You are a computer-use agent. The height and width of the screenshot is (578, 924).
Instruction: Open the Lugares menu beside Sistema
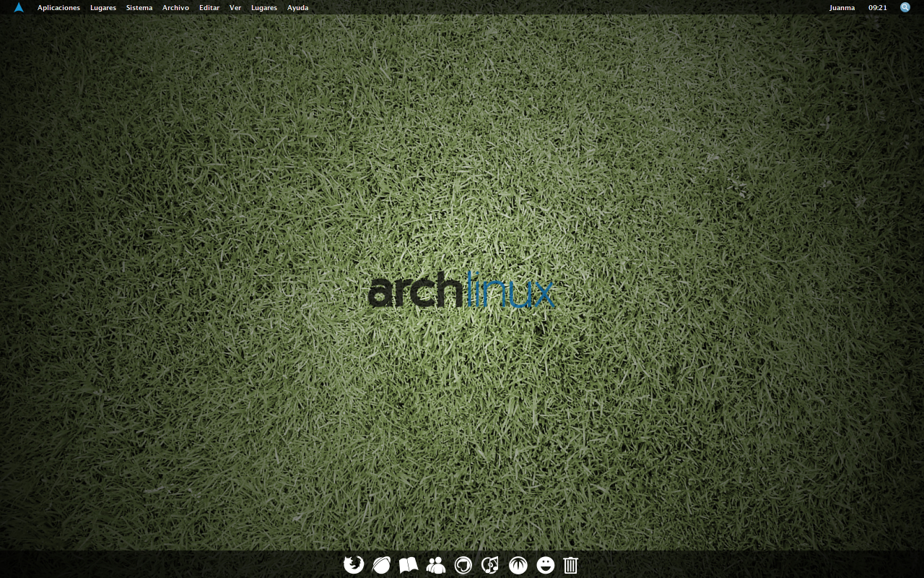[x=103, y=8]
